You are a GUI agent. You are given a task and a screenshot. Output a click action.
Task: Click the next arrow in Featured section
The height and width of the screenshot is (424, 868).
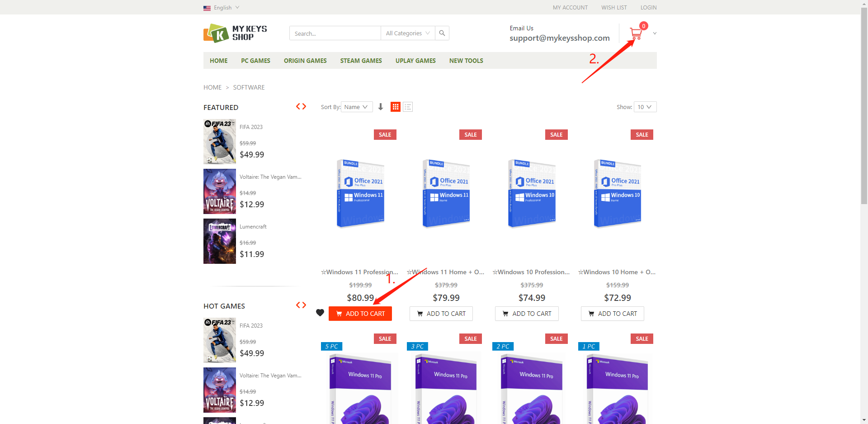[305, 106]
